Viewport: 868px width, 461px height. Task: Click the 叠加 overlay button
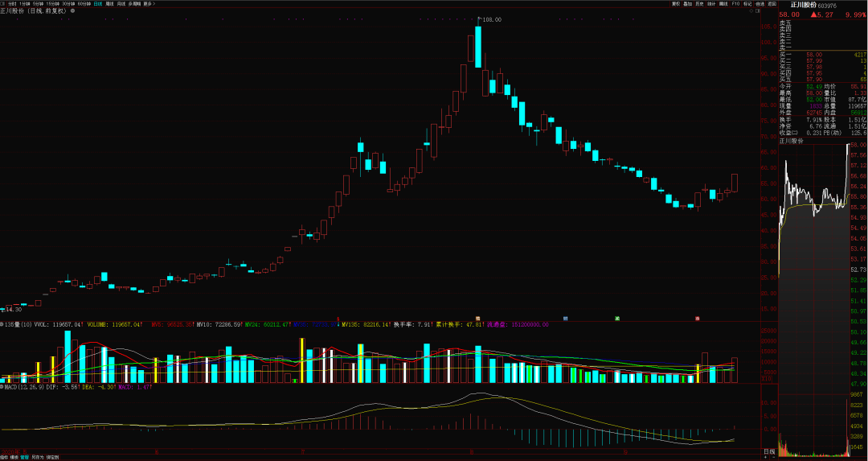tap(687, 4)
